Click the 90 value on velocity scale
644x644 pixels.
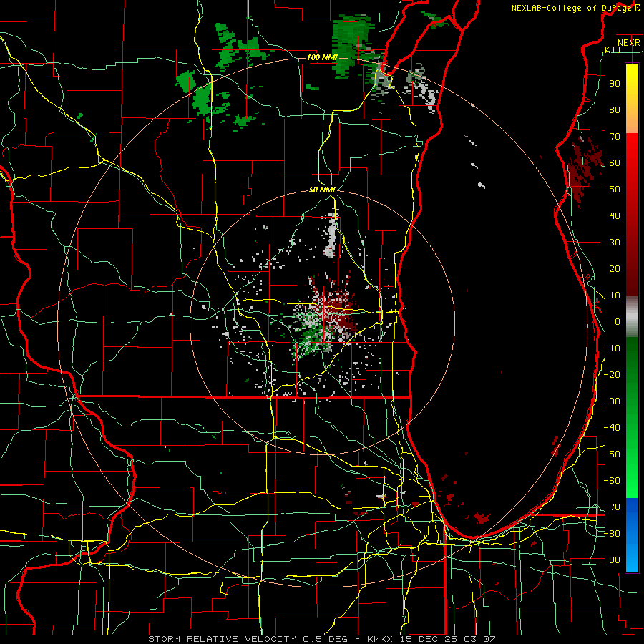tap(615, 84)
